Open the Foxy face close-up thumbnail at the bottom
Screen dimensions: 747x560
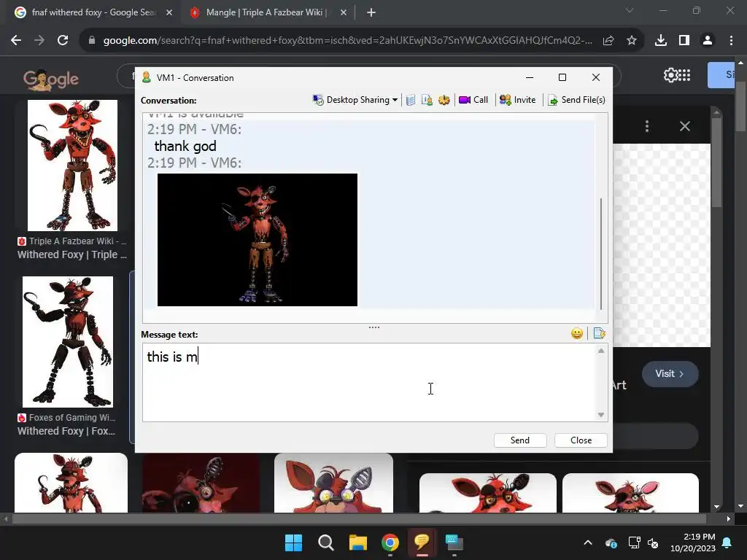pyautogui.click(x=333, y=483)
